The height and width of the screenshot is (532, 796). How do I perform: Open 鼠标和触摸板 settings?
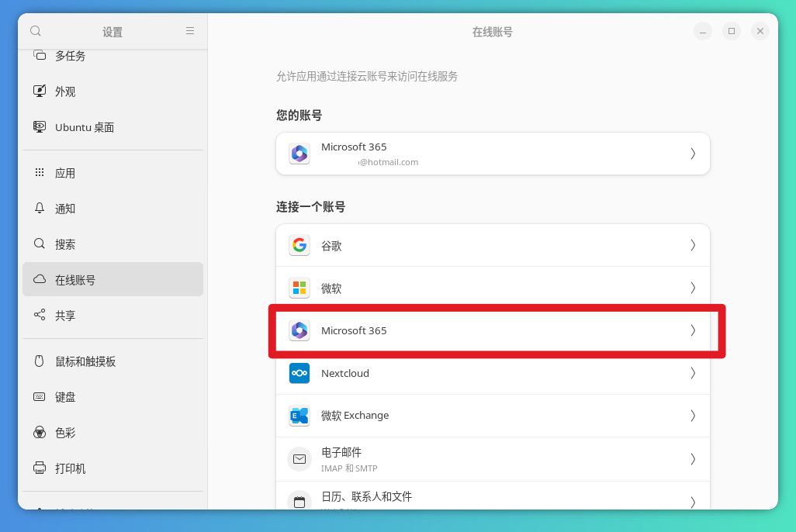click(x=85, y=361)
